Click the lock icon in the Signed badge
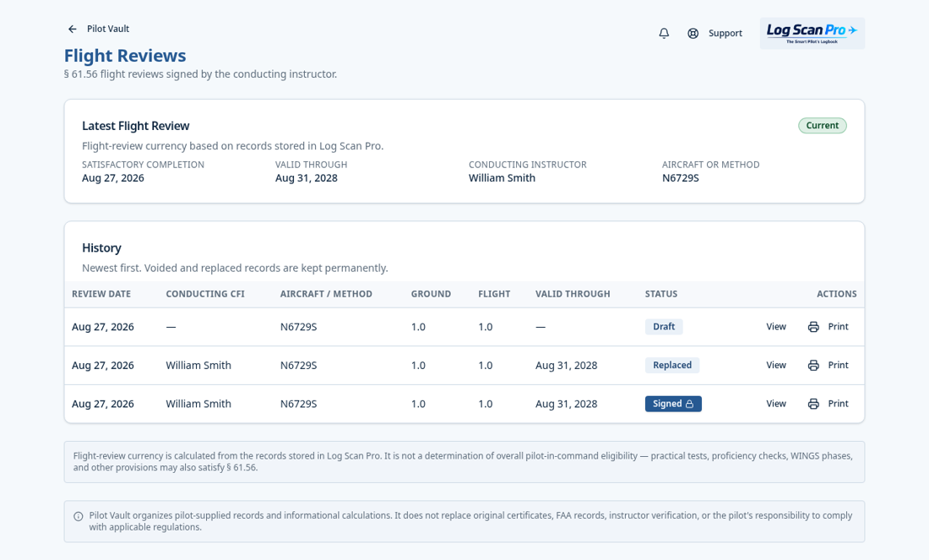Image resolution: width=929 pixels, height=560 pixels. (690, 404)
